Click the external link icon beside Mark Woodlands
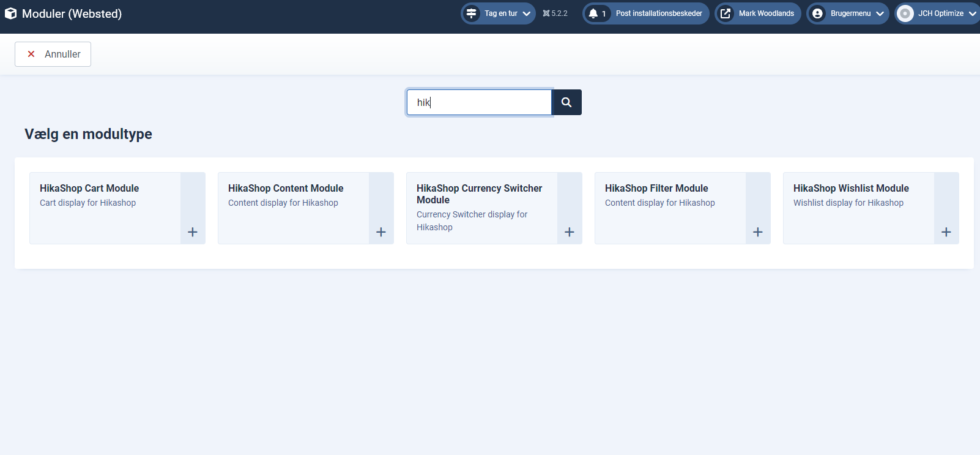The image size is (980, 455). coord(726,13)
